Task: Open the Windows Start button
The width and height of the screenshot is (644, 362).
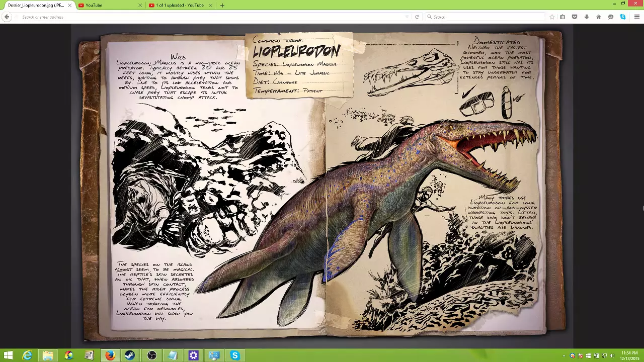Action: 8,355
